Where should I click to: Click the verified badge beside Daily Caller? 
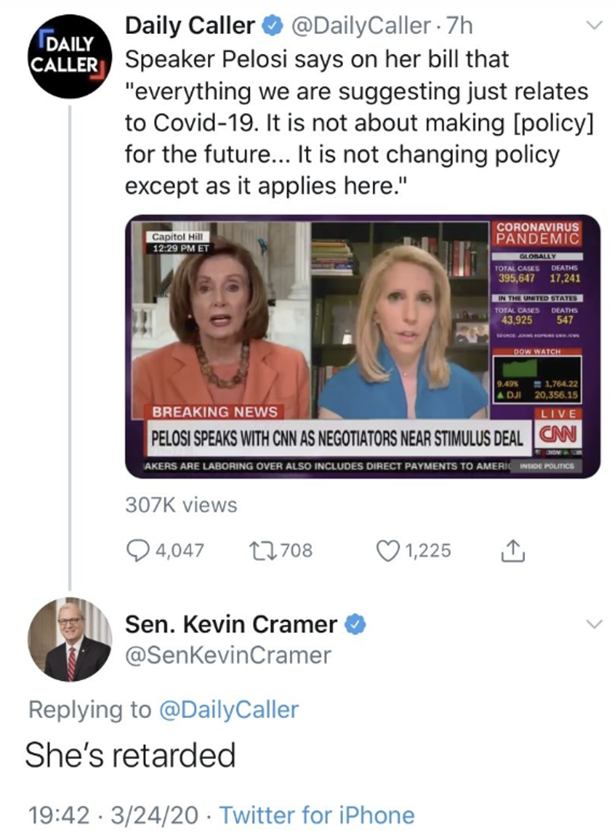coord(272,26)
